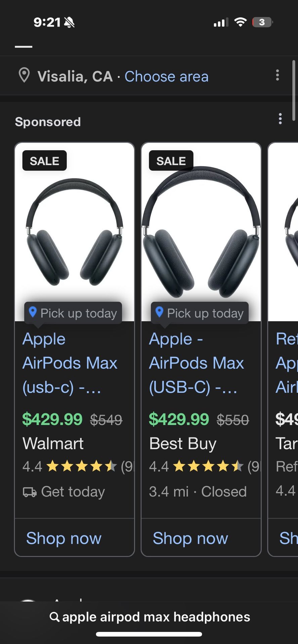Tap SALE badge on Walmart listing
This screenshot has height=644, width=298.
point(44,161)
